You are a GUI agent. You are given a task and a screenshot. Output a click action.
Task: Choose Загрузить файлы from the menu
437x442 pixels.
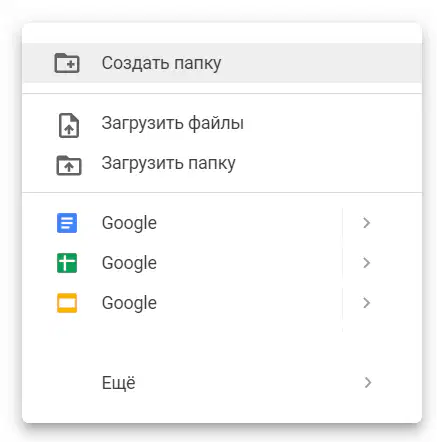point(173,123)
